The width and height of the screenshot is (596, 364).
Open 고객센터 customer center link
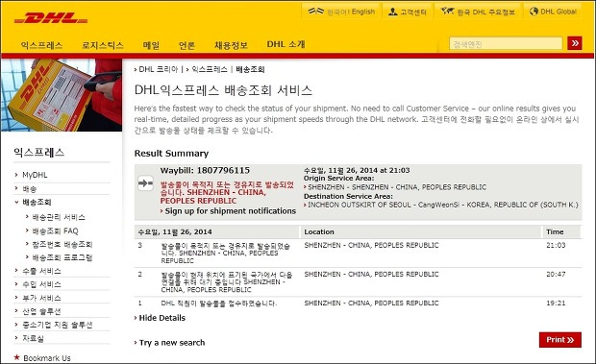click(413, 12)
